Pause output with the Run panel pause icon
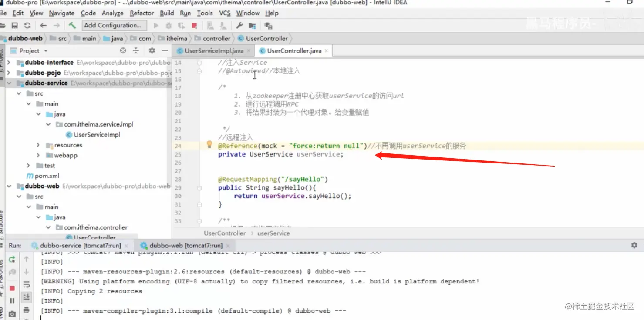 (x=12, y=301)
